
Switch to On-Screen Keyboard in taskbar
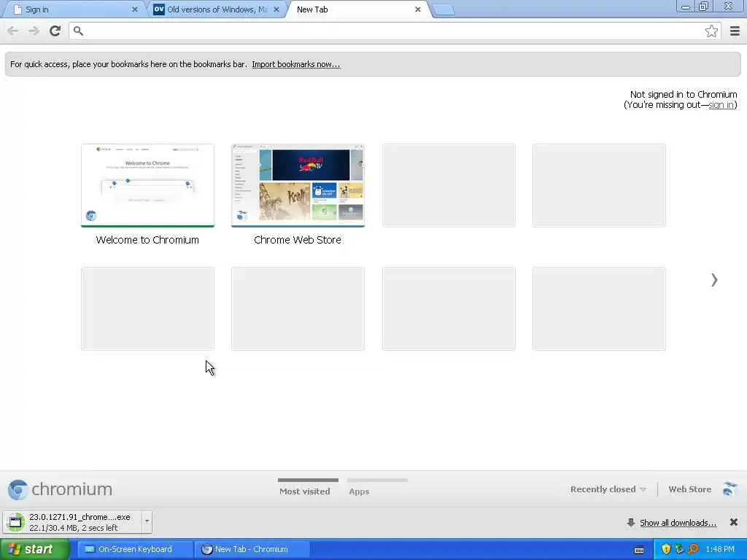click(135, 550)
